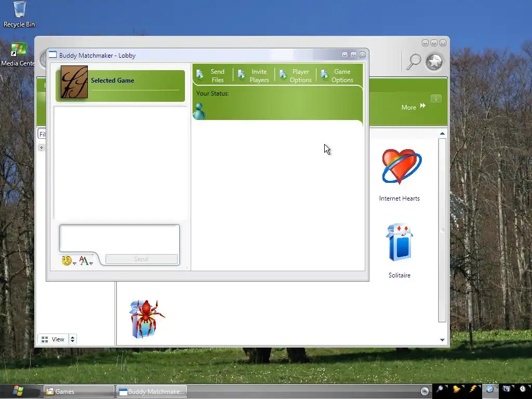Click the Selected Game thumbnail image
This screenshot has height=399, width=532.
point(74,82)
